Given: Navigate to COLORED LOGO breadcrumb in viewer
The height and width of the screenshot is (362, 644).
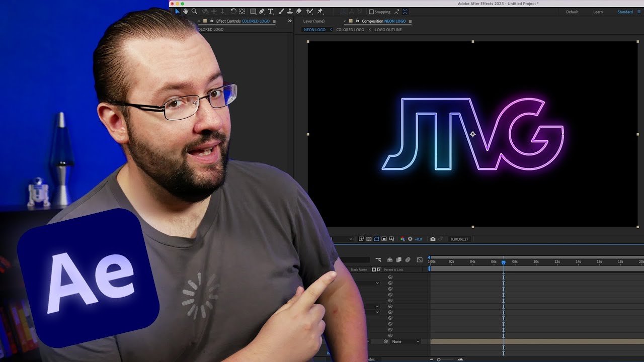Looking at the screenshot, I should click(350, 30).
